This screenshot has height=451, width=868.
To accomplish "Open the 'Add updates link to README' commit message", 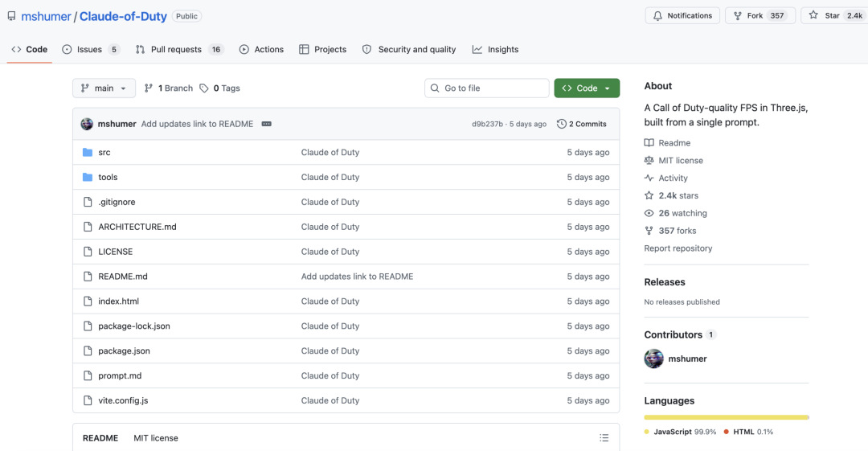I will tap(197, 124).
